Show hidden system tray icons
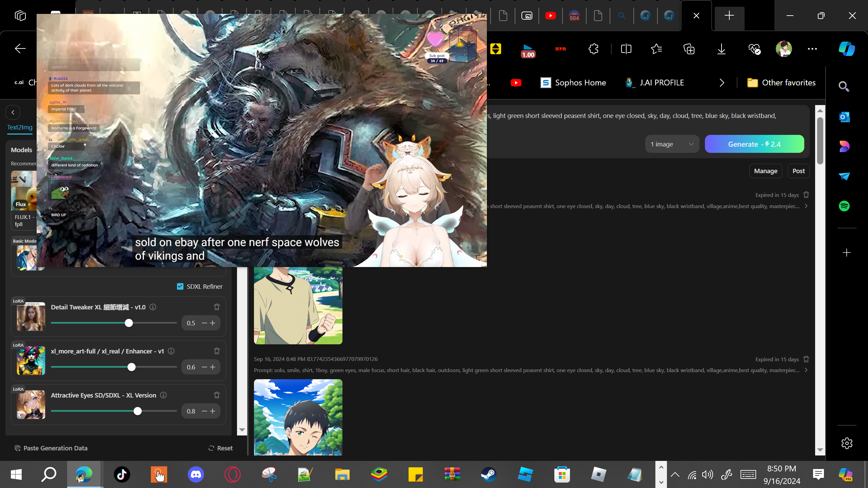The width and height of the screenshot is (868, 488). (675, 474)
